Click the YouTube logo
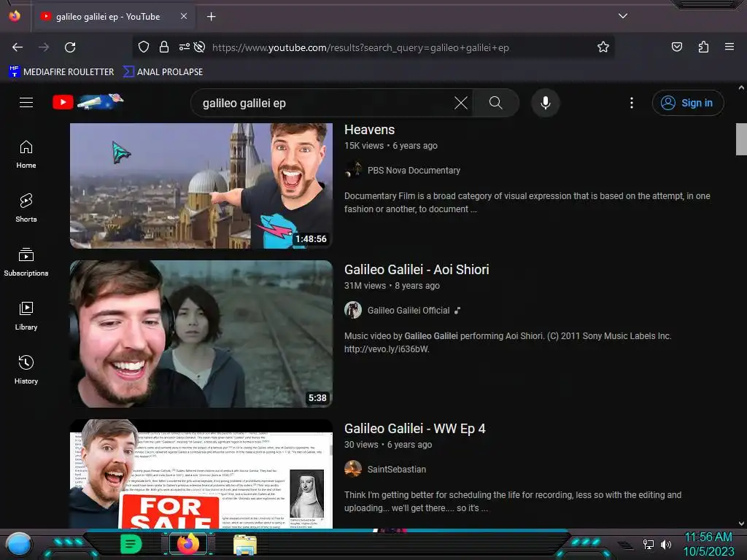The width and height of the screenshot is (747, 560). pyautogui.click(x=88, y=101)
